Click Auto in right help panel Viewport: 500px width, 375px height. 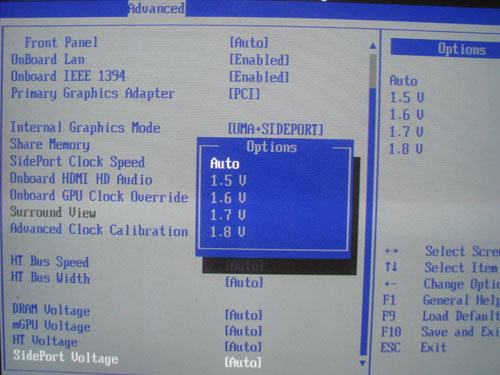click(x=404, y=81)
